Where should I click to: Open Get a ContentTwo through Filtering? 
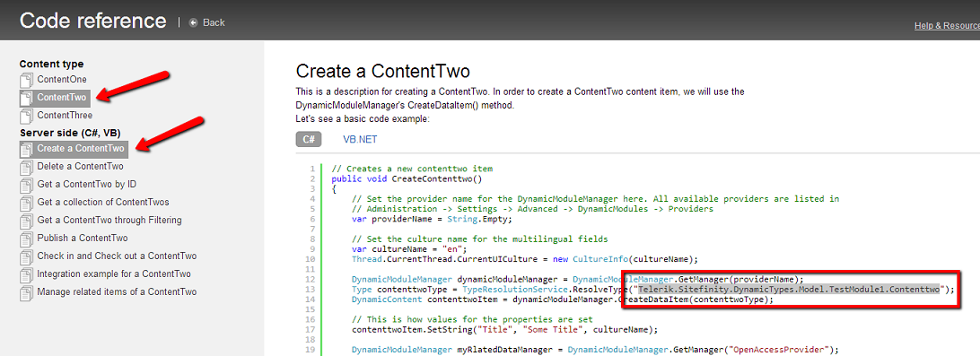pyautogui.click(x=109, y=221)
